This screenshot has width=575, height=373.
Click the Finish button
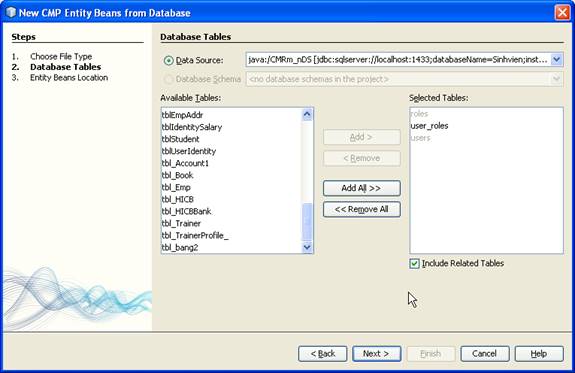pos(431,354)
